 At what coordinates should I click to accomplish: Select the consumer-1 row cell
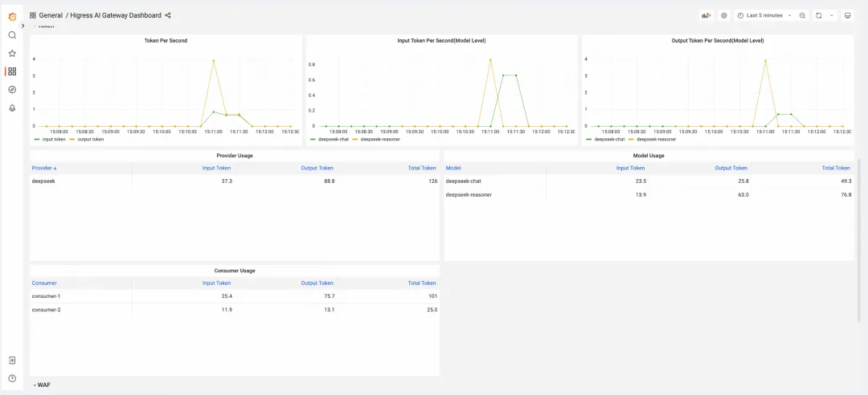point(81,296)
